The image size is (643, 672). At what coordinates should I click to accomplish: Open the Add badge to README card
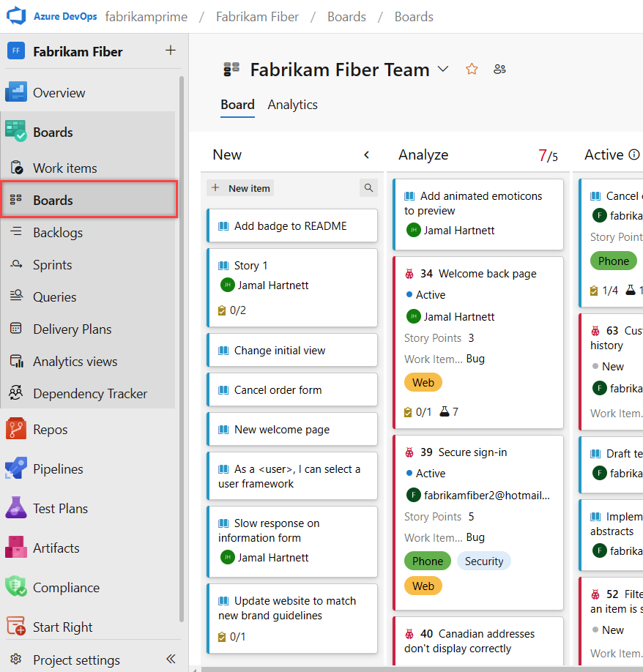point(290,226)
